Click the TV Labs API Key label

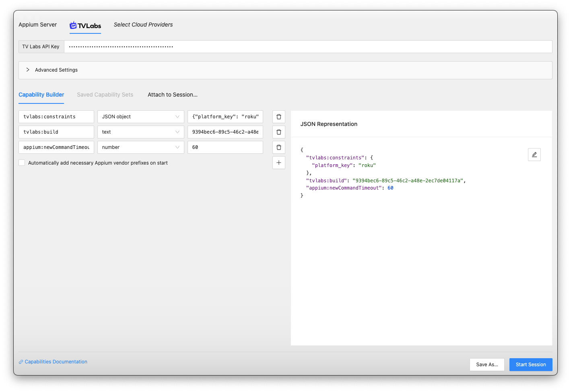(41, 47)
